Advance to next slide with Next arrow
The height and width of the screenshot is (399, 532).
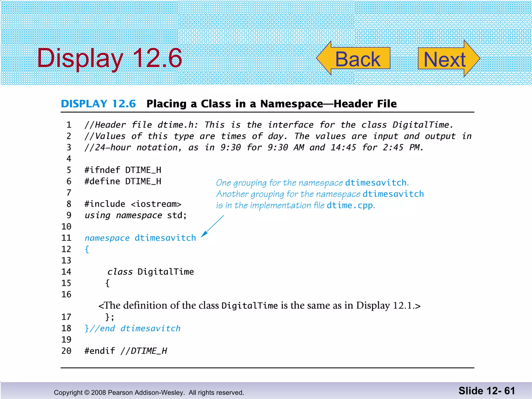tap(449, 58)
